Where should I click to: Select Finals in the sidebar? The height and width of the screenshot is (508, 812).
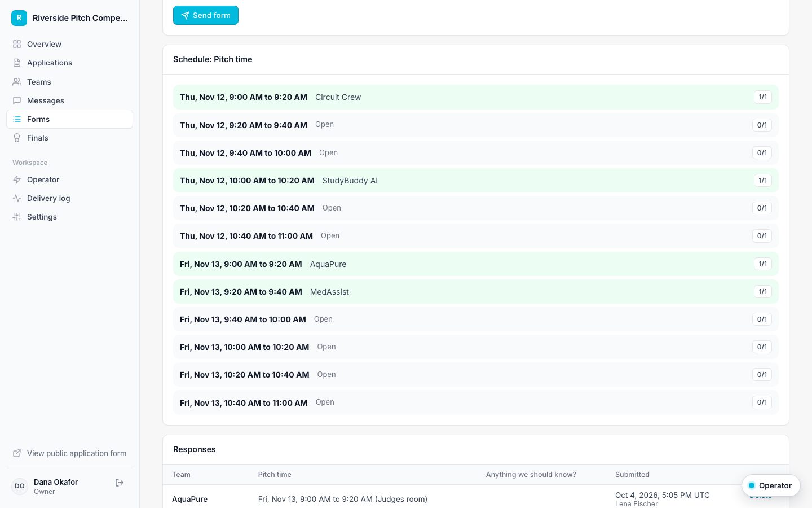69,138
